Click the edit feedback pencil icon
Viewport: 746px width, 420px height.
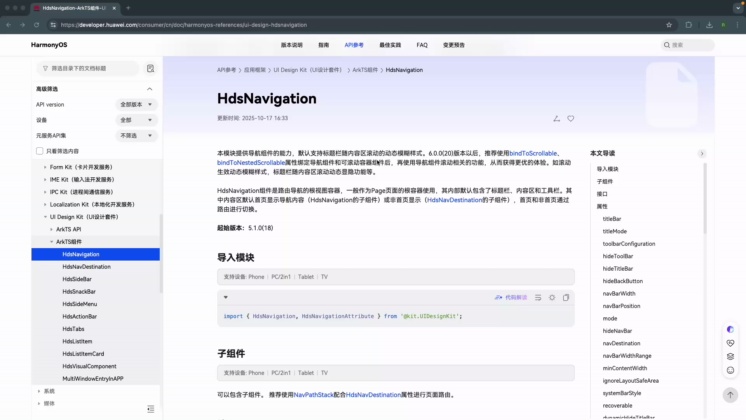click(556, 118)
